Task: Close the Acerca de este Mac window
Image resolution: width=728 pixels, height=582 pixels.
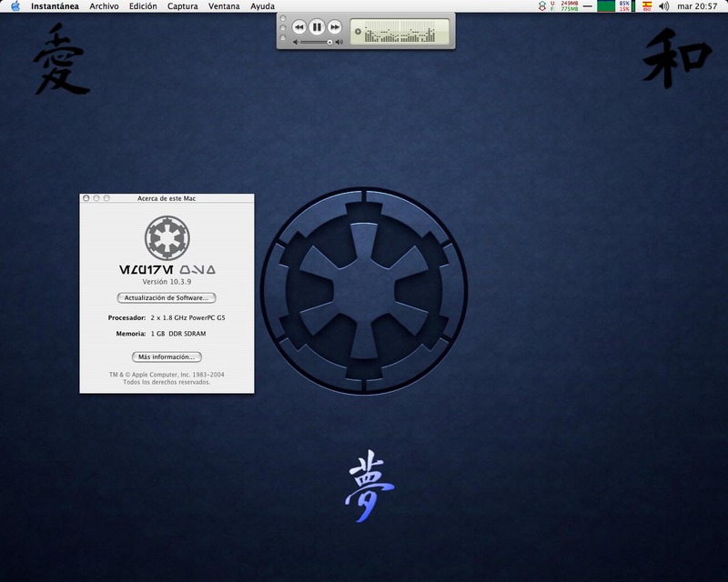Action: click(x=86, y=198)
